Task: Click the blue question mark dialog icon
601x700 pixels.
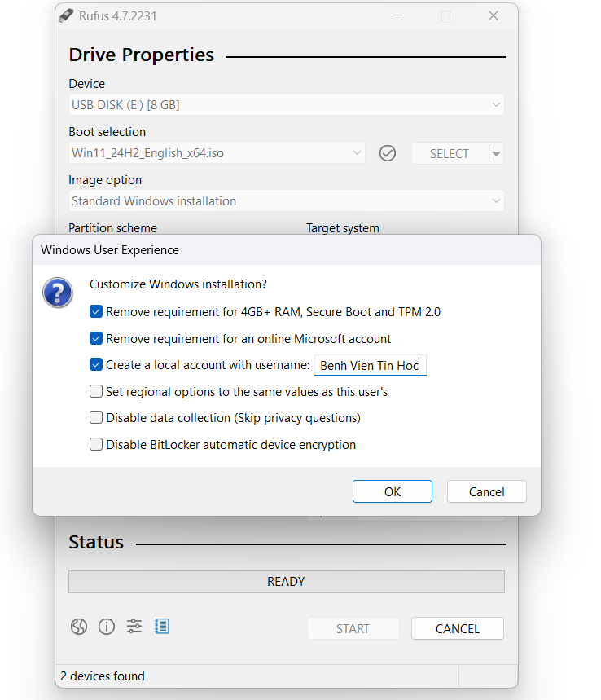Action: (58, 292)
